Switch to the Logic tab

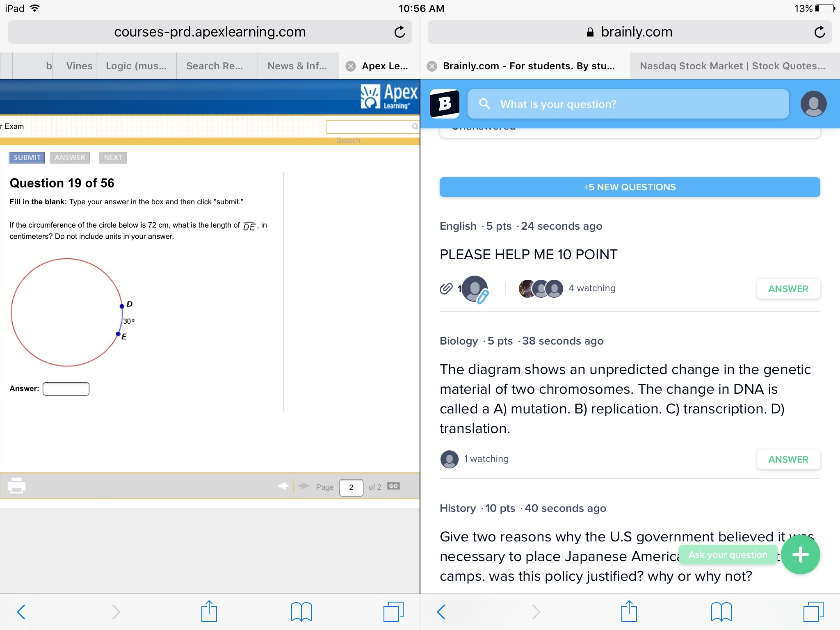[136, 66]
